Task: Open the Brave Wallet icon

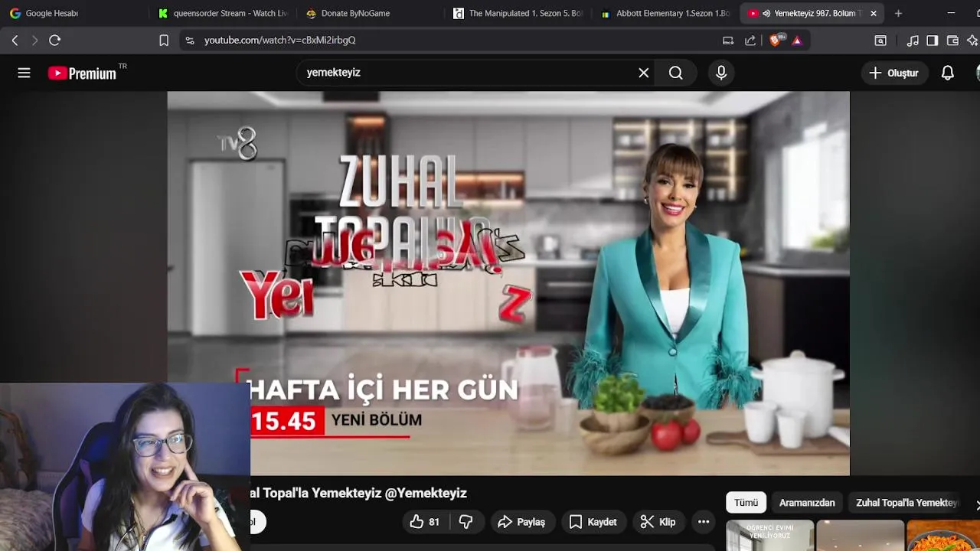Action: pyautogui.click(x=952, y=41)
